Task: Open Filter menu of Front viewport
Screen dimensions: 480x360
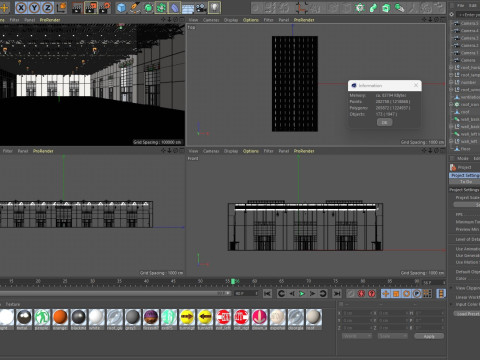Action: (269, 151)
